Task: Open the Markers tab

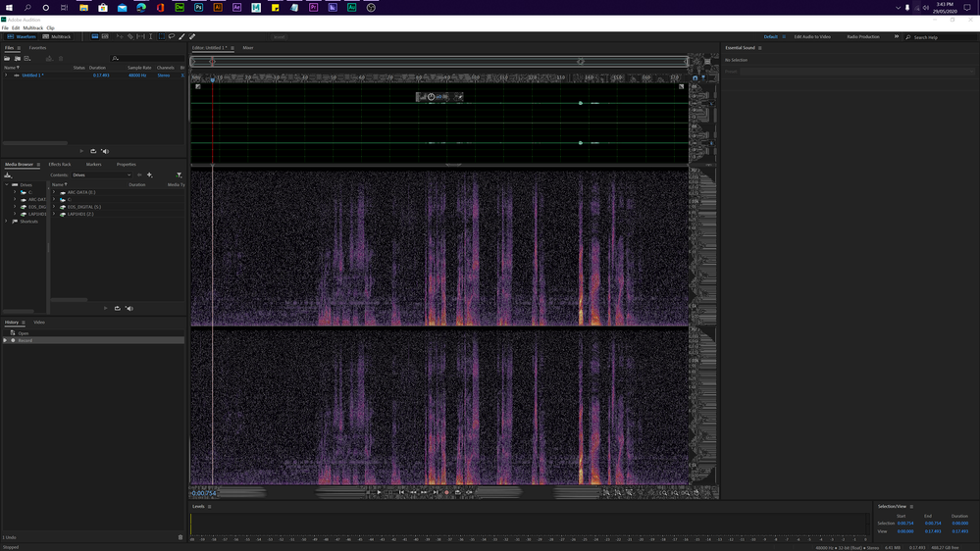Action: pyautogui.click(x=94, y=165)
